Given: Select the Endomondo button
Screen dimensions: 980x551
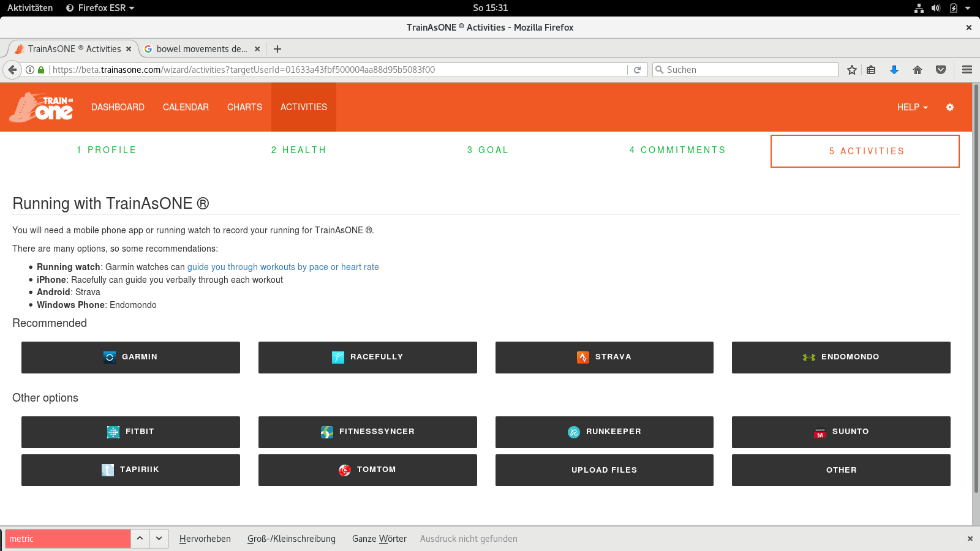Looking at the screenshot, I should pyautogui.click(x=841, y=358).
